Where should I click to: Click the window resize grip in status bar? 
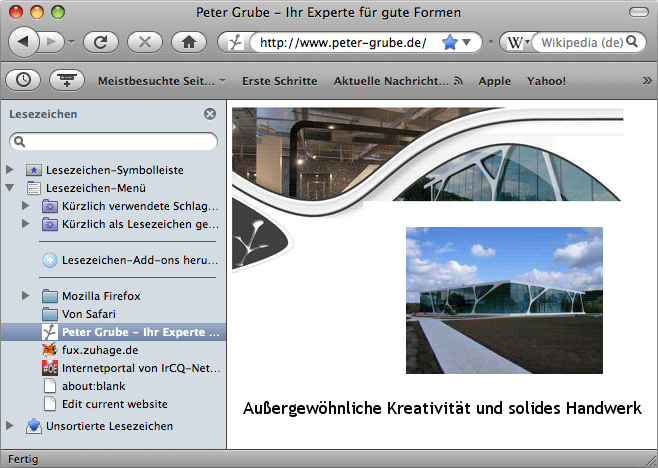click(x=651, y=461)
